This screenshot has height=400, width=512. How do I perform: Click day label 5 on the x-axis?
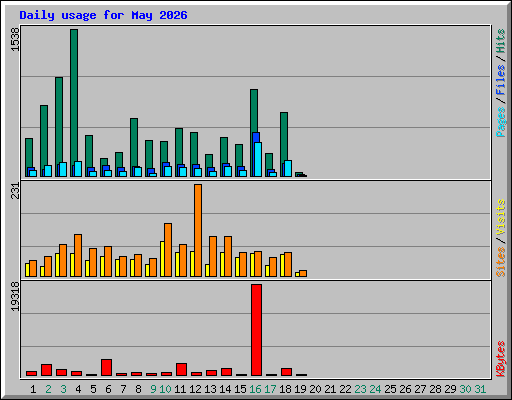coord(93,389)
